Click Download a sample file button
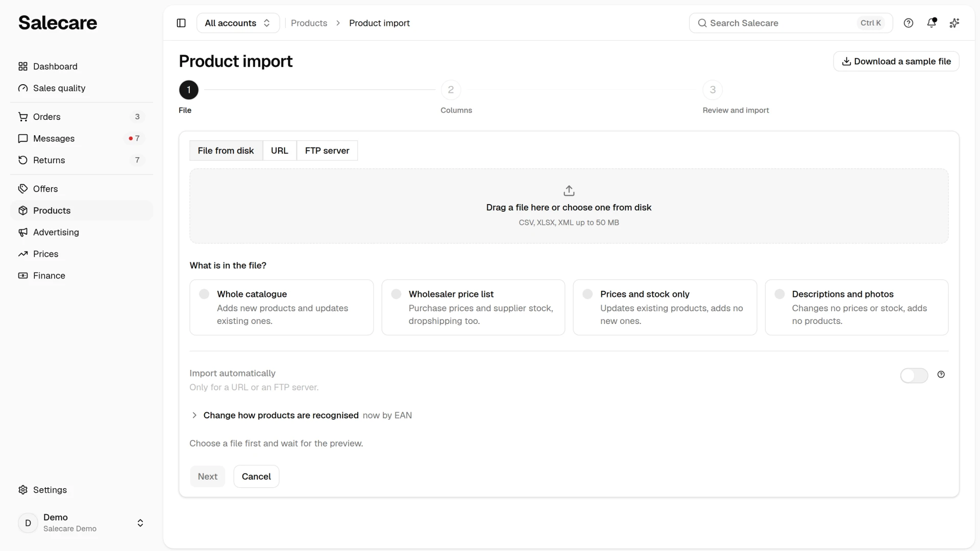The image size is (980, 551). [x=896, y=61]
